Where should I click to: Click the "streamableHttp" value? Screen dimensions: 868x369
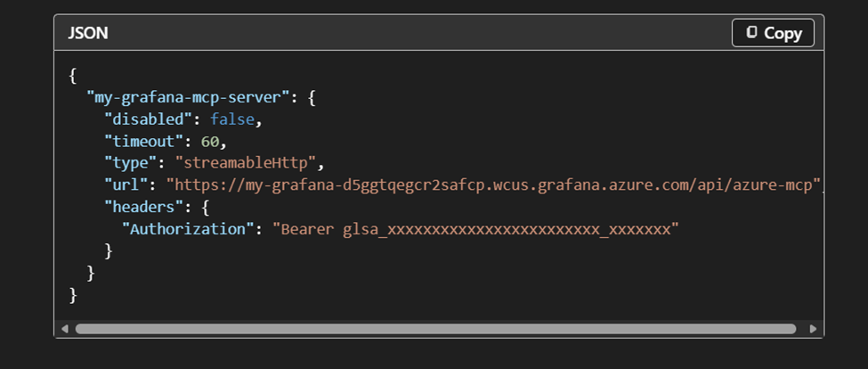[x=245, y=163]
